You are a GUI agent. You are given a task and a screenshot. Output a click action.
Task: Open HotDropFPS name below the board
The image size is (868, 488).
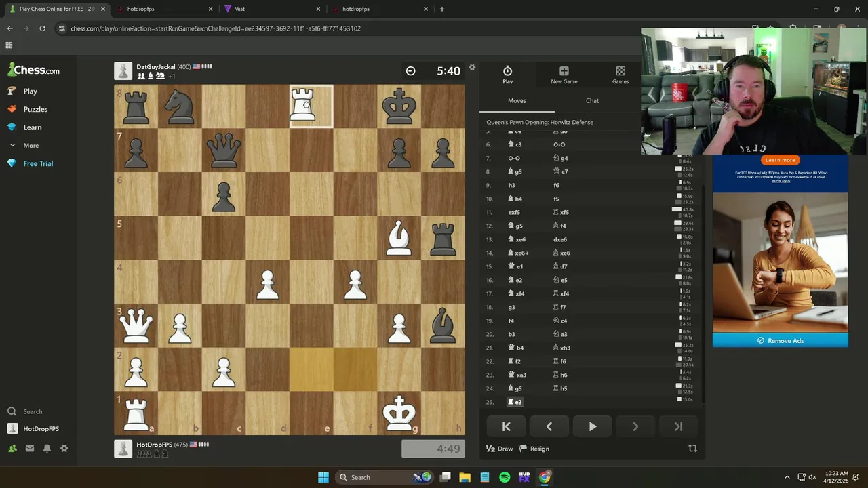coord(155,445)
